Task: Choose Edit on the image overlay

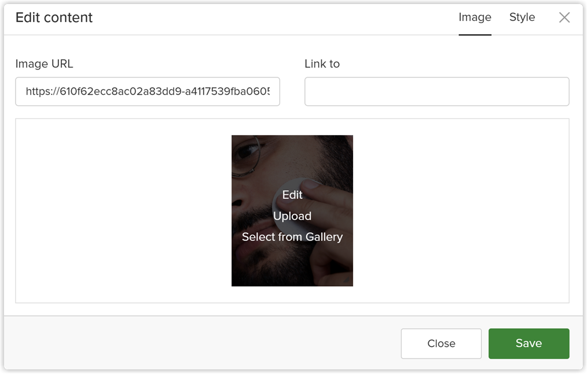Action: (292, 195)
